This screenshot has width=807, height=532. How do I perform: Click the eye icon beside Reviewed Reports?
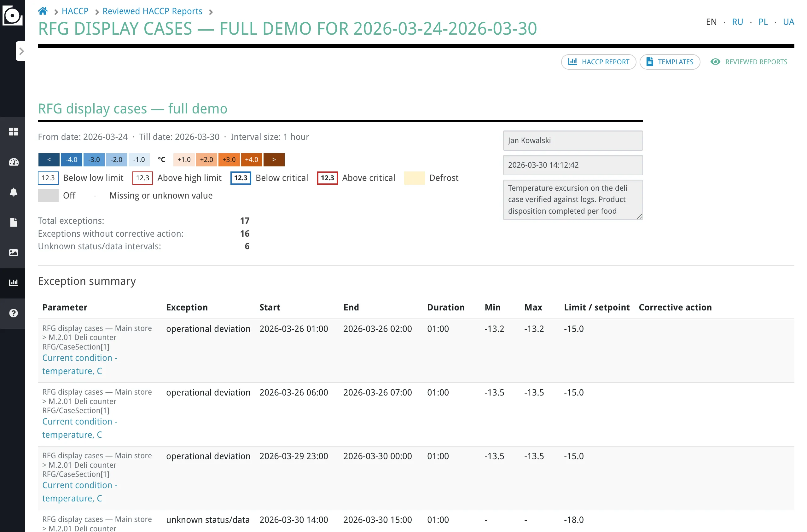pyautogui.click(x=715, y=62)
